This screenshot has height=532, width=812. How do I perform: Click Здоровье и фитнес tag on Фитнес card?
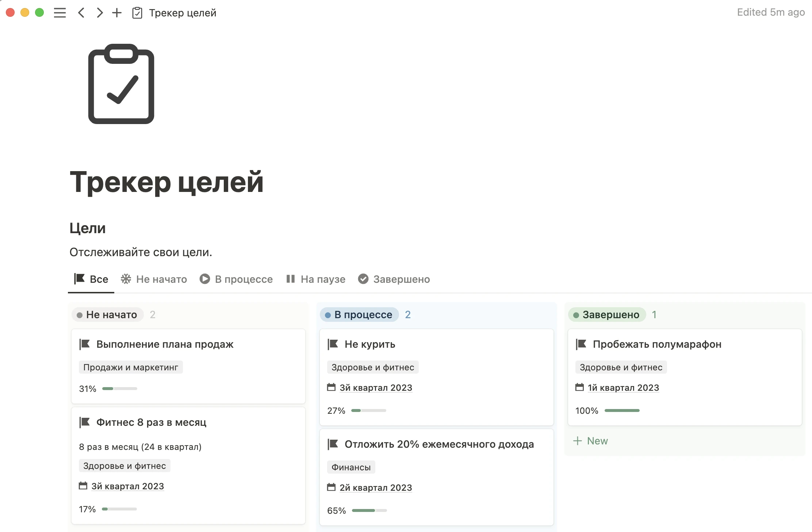tap(125, 466)
